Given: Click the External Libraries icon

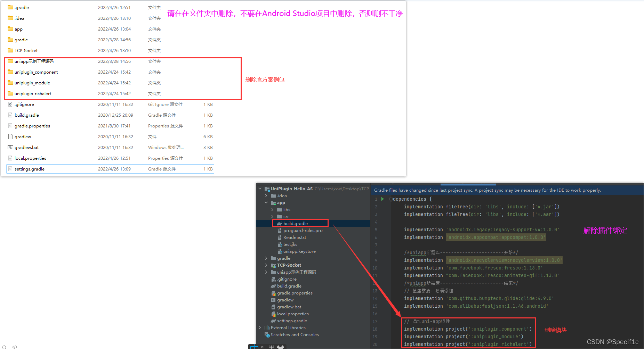Looking at the screenshot, I should click(267, 328).
